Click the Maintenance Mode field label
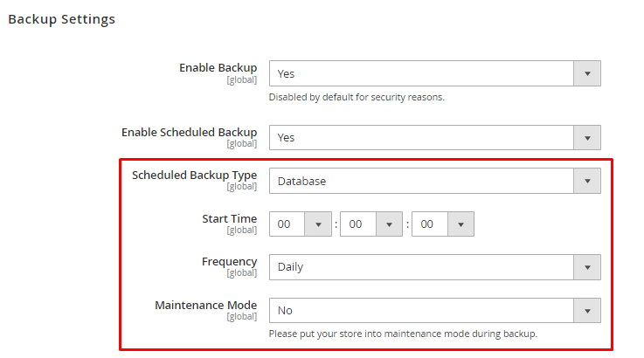644x358 pixels. [205, 305]
